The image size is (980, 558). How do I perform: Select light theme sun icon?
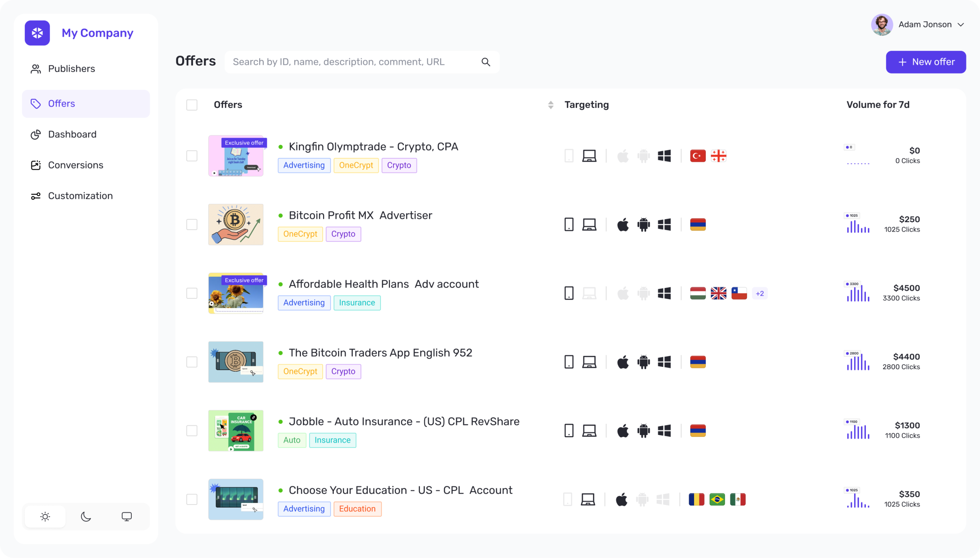45,517
